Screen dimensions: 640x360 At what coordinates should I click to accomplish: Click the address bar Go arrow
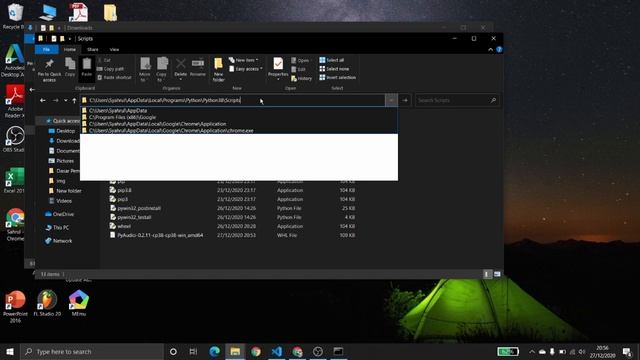pos(405,100)
